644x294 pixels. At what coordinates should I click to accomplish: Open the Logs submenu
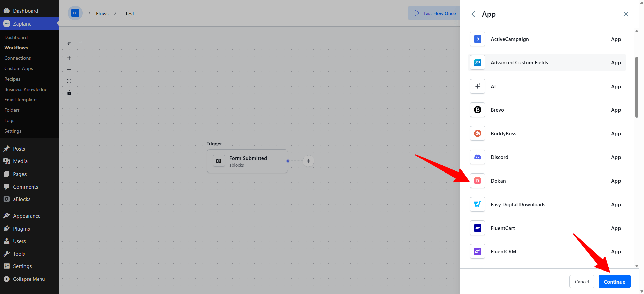[9, 120]
